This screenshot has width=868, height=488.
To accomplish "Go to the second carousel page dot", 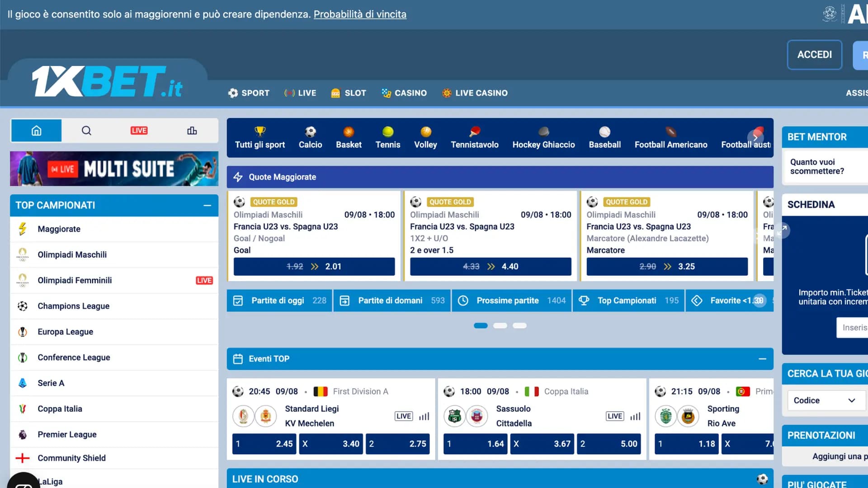I will pyautogui.click(x=500, y=325).
